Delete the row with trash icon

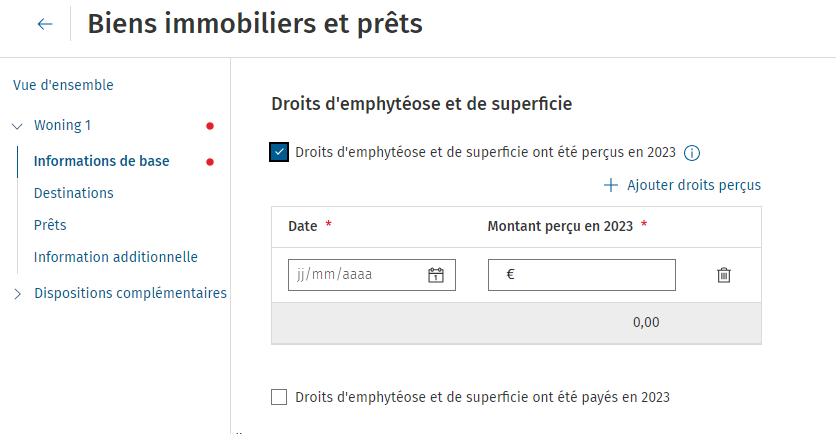724,275
